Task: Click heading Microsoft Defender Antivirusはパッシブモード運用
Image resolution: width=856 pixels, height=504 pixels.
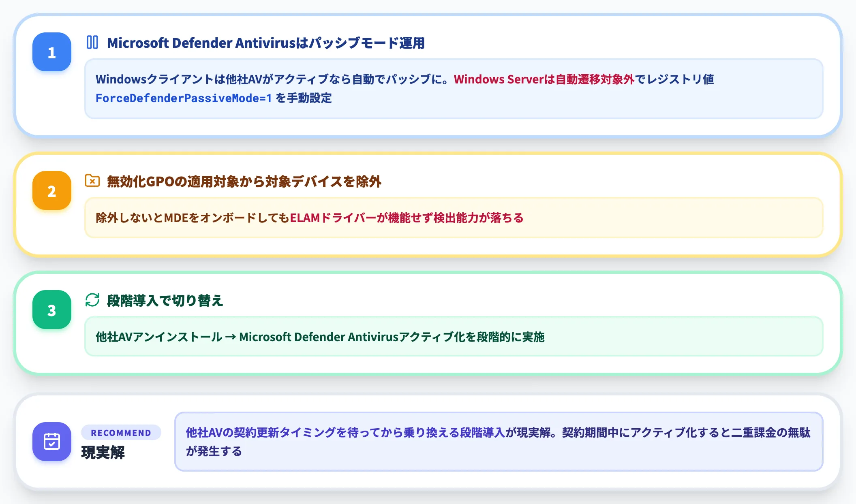Action: pyautogui.click(x=266, y=43)
